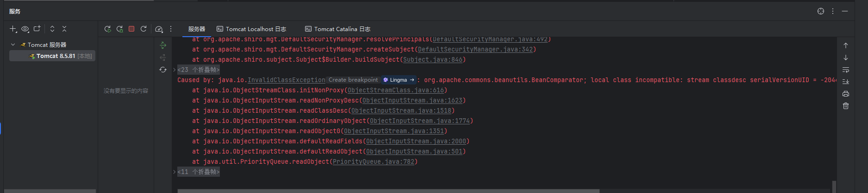Open the eye view options menu

(25, 29)
